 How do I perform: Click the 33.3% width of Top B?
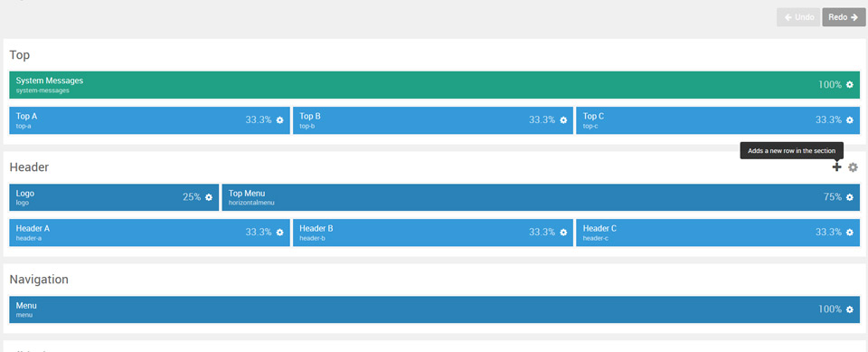(542, 119)
